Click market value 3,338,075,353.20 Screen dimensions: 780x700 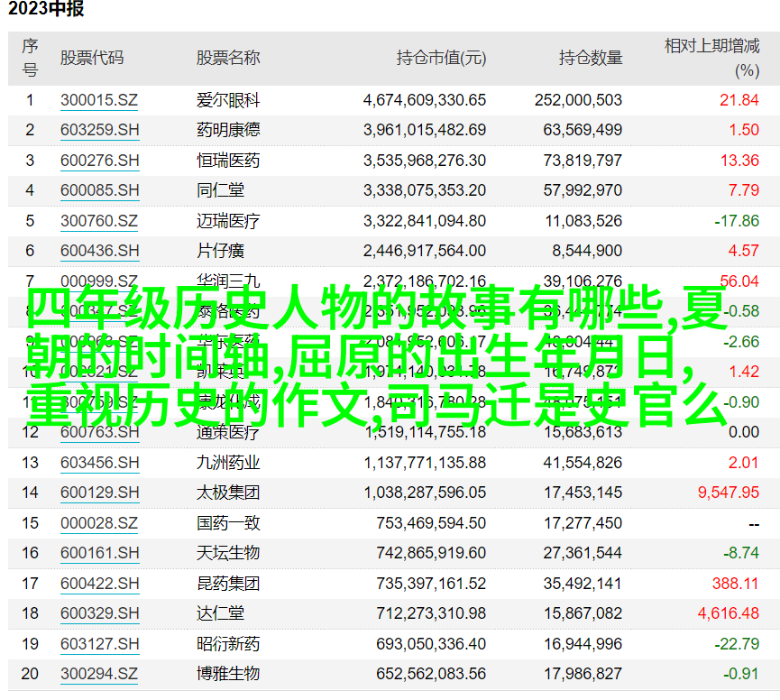point(425,190)
